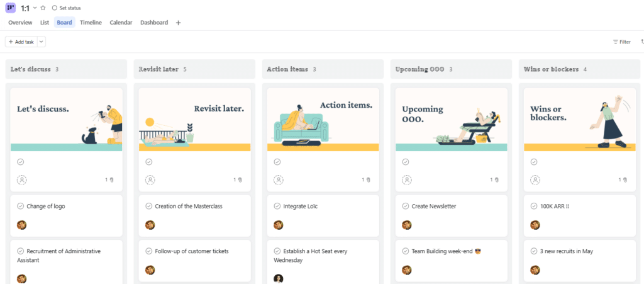Click assignee placeholder on Wins or blockers cover card
The width and height of the screenshot is (644, 284).
[x=535, y=179]
